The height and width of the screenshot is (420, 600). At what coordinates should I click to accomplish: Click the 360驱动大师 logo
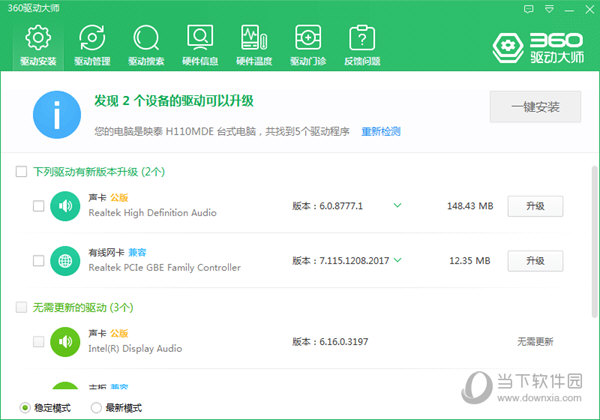click(x=538, y=47)
